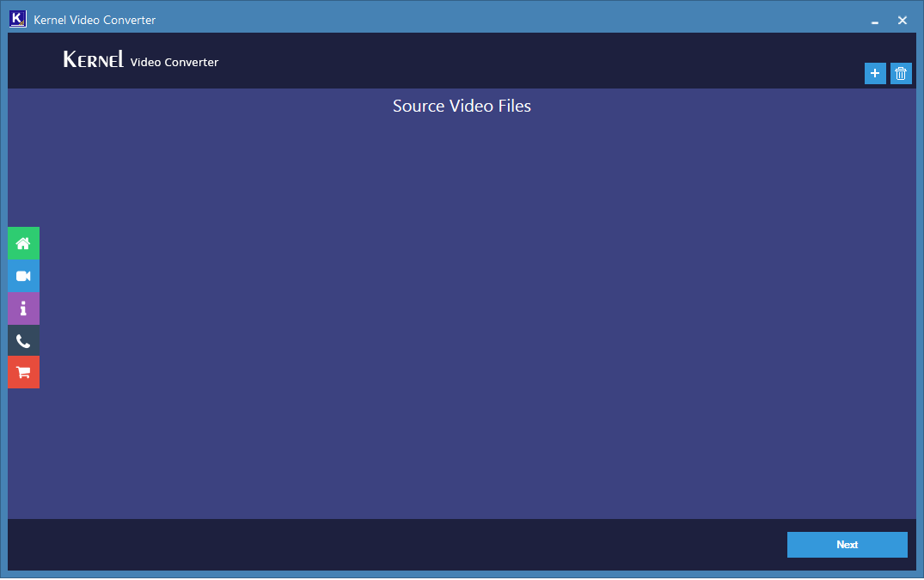Click the Kernel app icon in title bar

(x=18, y=19)
